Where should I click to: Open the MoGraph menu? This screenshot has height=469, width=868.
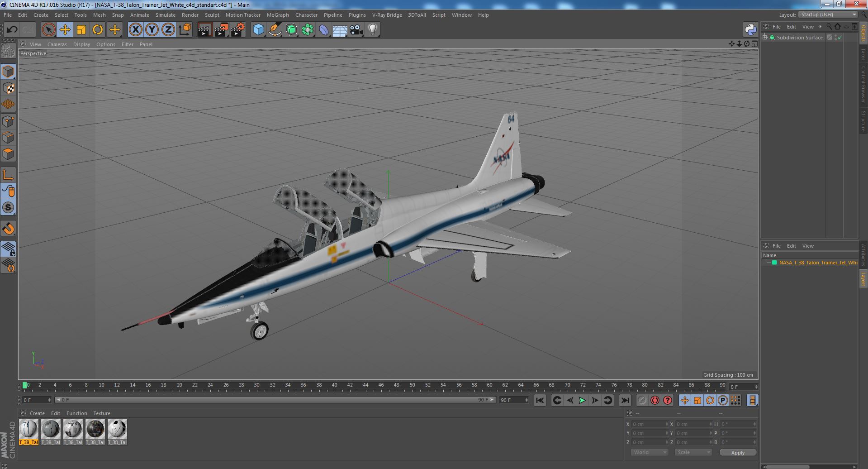[x=278, y=15]
